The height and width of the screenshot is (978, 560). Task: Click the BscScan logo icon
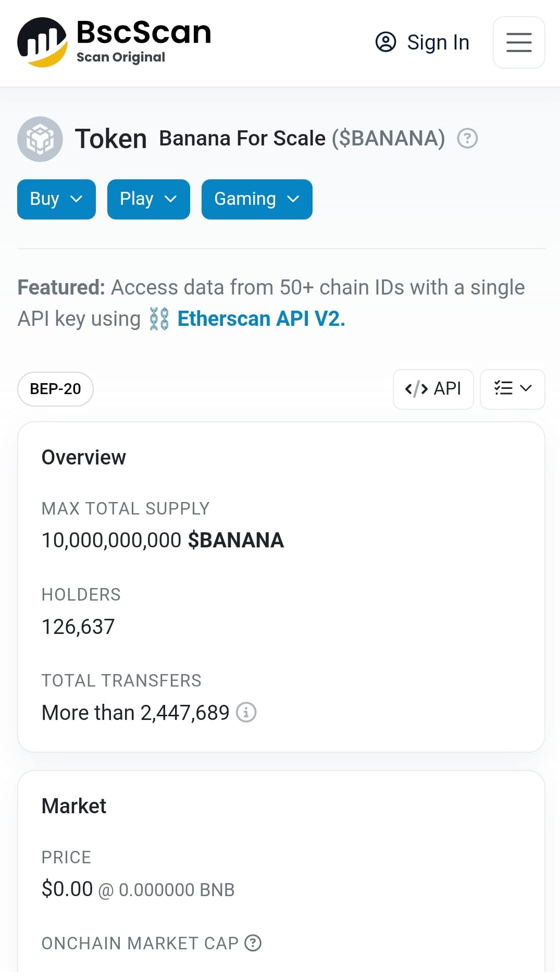(x=42, y=42)
